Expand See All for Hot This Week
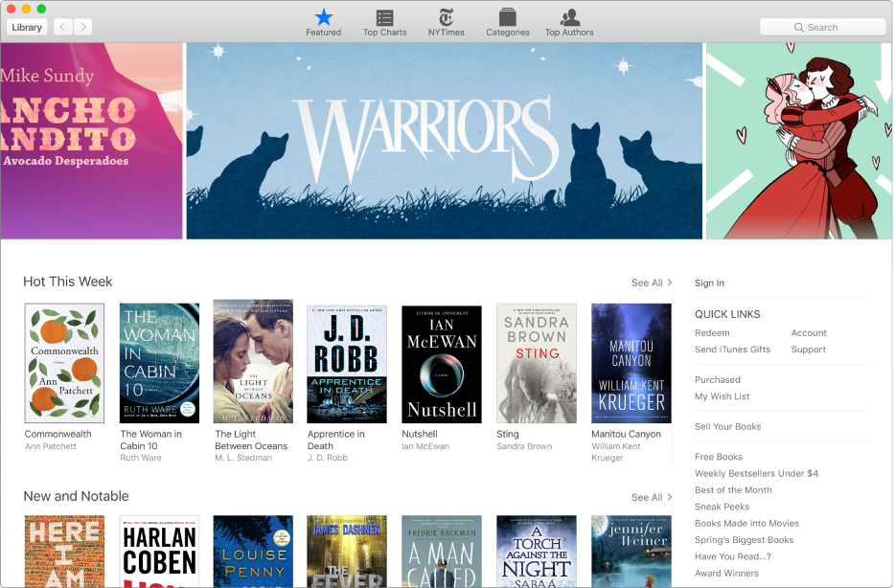Image resolution: width=895 pixels, height=588 pixels. tap(651, 283)
